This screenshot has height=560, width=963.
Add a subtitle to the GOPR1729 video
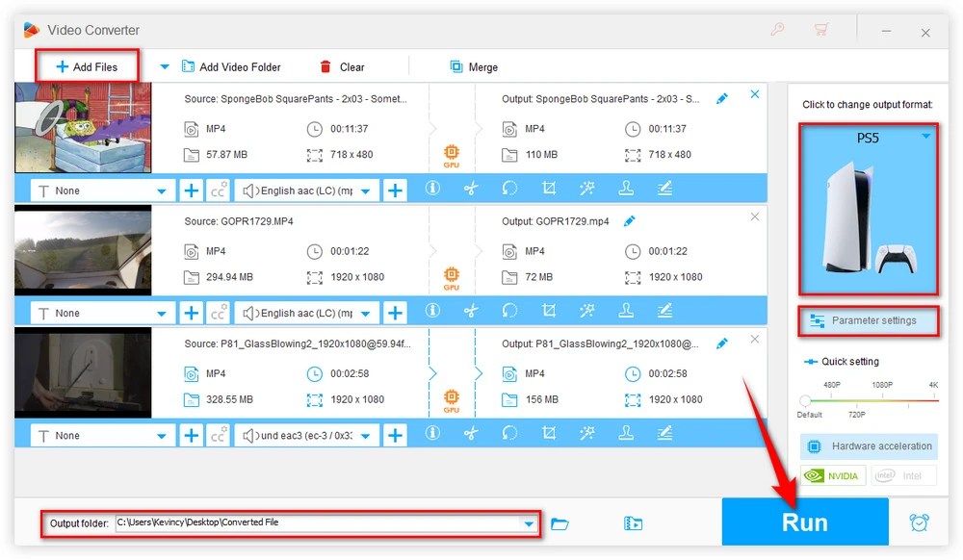[192, 313]
